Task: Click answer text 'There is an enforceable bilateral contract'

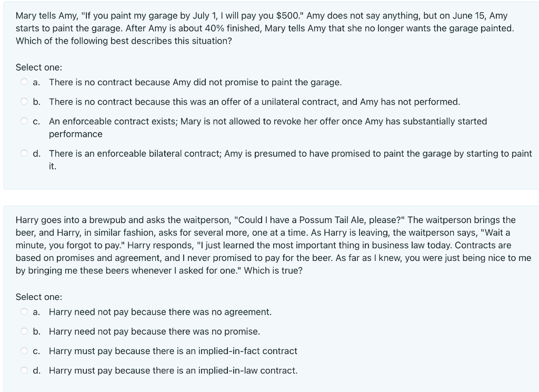Action: [291, 160]
